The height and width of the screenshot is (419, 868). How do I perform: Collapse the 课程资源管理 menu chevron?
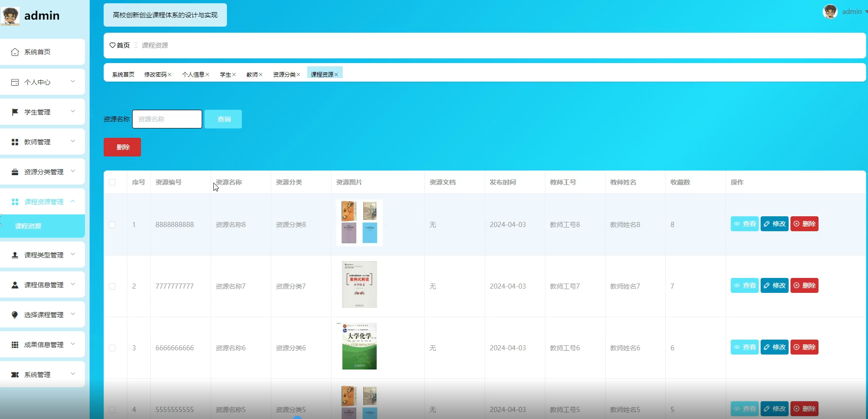[73, 201]
